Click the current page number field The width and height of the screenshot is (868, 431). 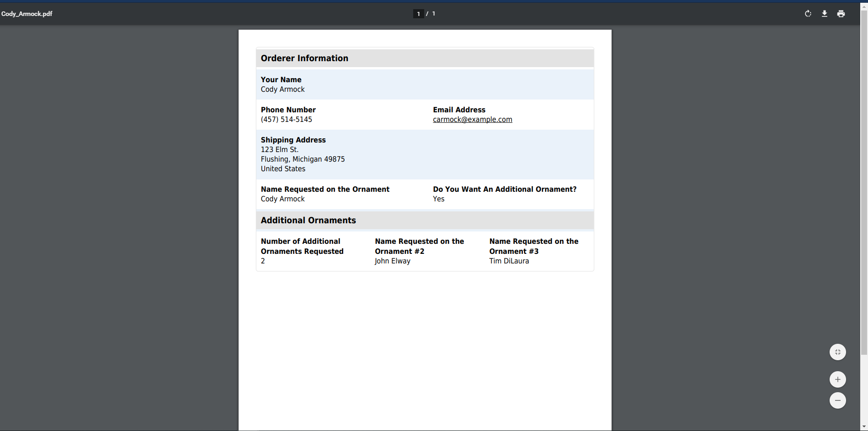point(418,14)
